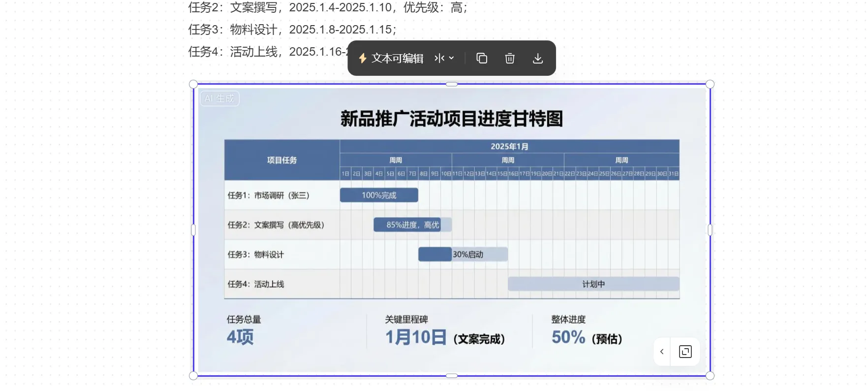Click the bottom-left corner resize handle

(x=193, y=376)
